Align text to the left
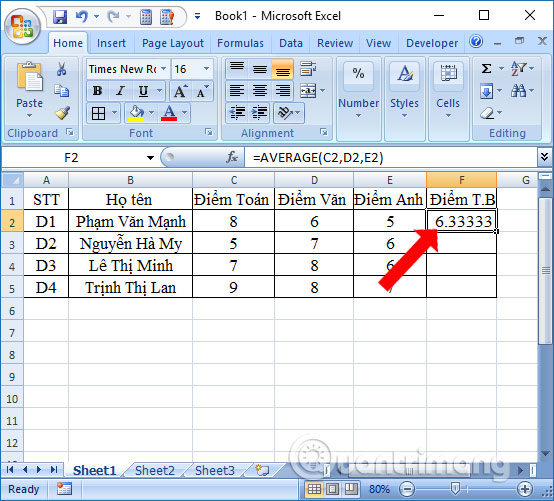This screenshot has height=501, width=554. (237, 91)
